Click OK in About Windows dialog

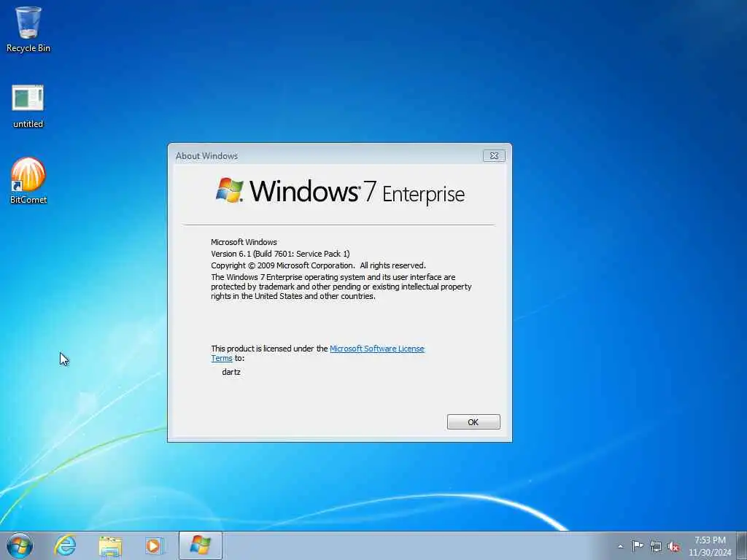[473, 422]
